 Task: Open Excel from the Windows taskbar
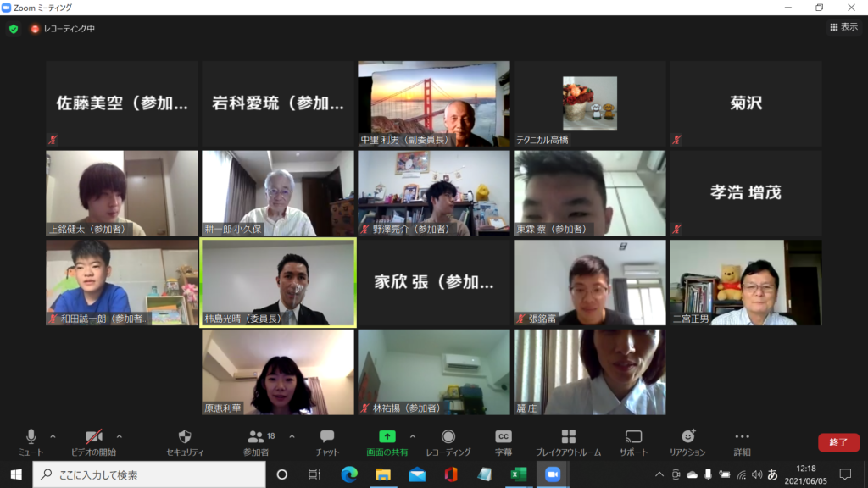point(519,474)
